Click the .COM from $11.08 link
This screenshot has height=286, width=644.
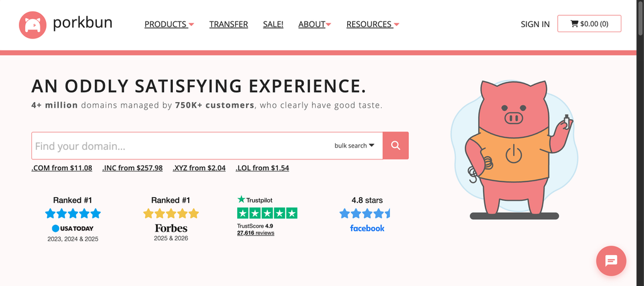(62, 168)
